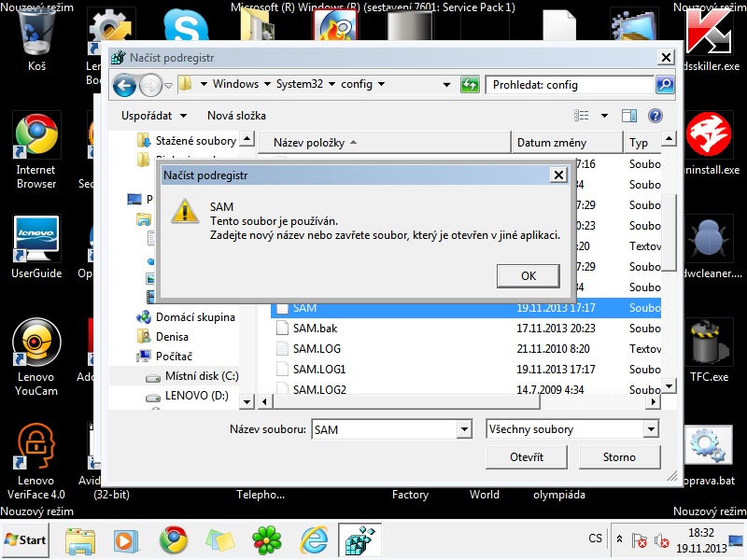Open Internet Explorer from the taskbar
Image resolution: width=747 pixels, height=560 pixels.
coord(314,539)
